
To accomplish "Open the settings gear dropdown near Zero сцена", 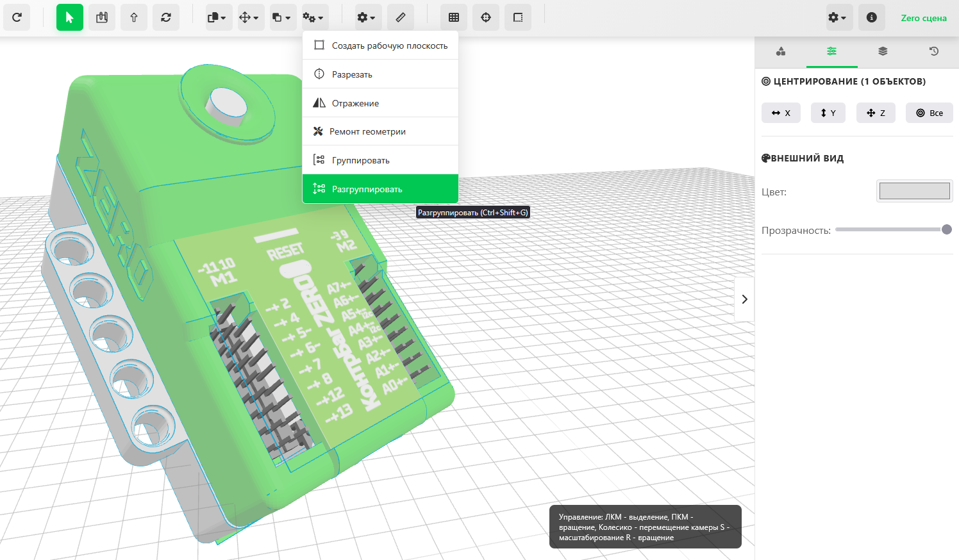I will click(837, 17).
